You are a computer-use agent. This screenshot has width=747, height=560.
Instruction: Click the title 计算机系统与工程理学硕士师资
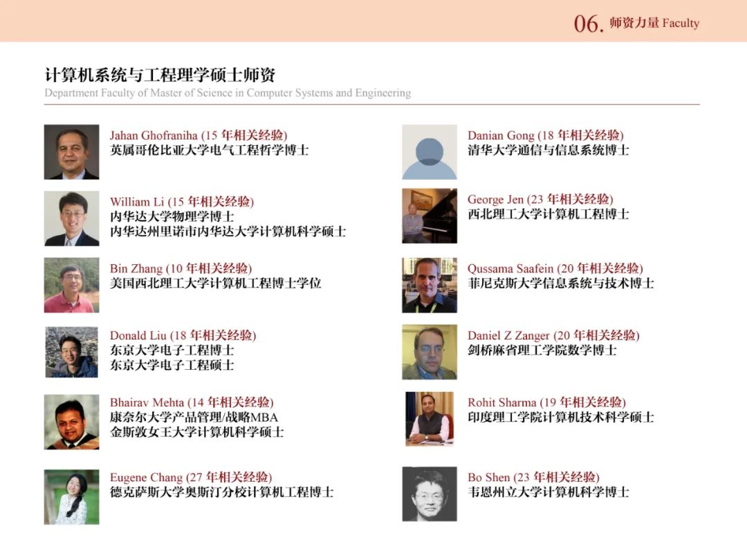[160, 75]
